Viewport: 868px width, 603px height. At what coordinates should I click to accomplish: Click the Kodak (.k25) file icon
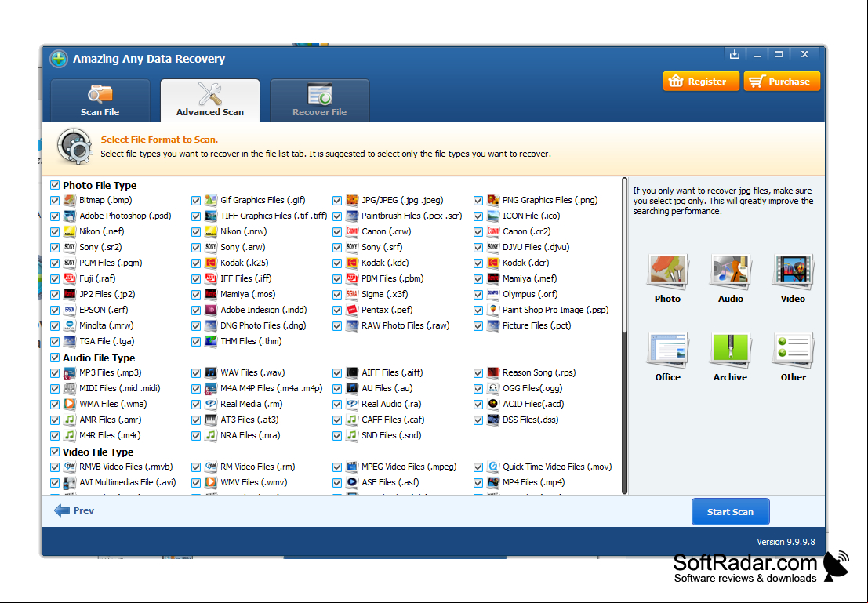(211, 263)
